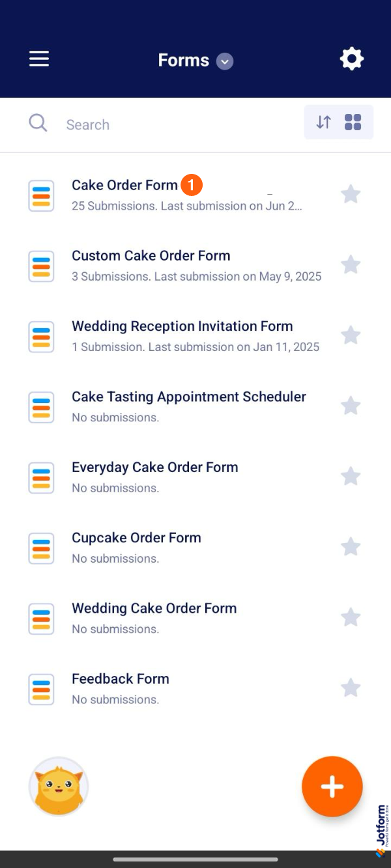This screenshot has height=868, width=391.
Task: Expand the Forms title dropdown
Action: tap(225, 61)
